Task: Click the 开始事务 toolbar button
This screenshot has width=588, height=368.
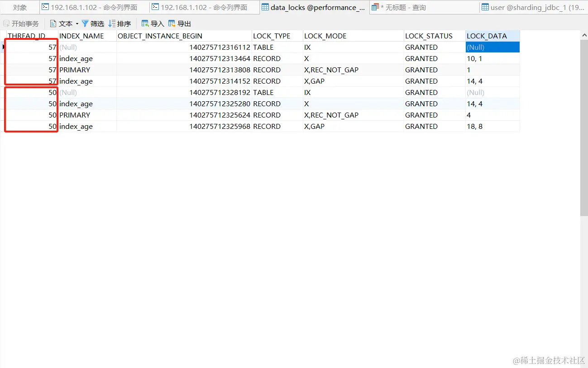Action: (21, 24)
